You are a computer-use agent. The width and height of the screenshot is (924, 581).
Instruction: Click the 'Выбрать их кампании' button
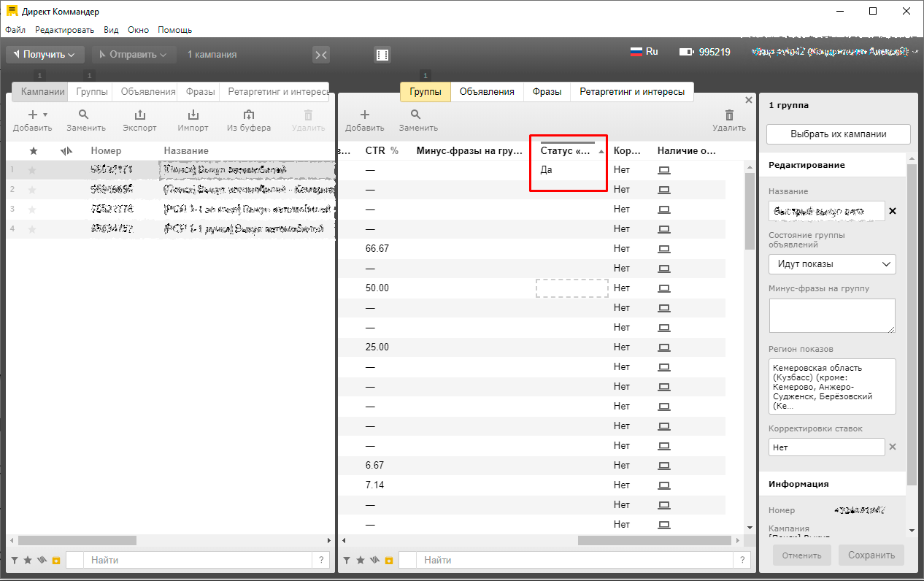point(838,134)
